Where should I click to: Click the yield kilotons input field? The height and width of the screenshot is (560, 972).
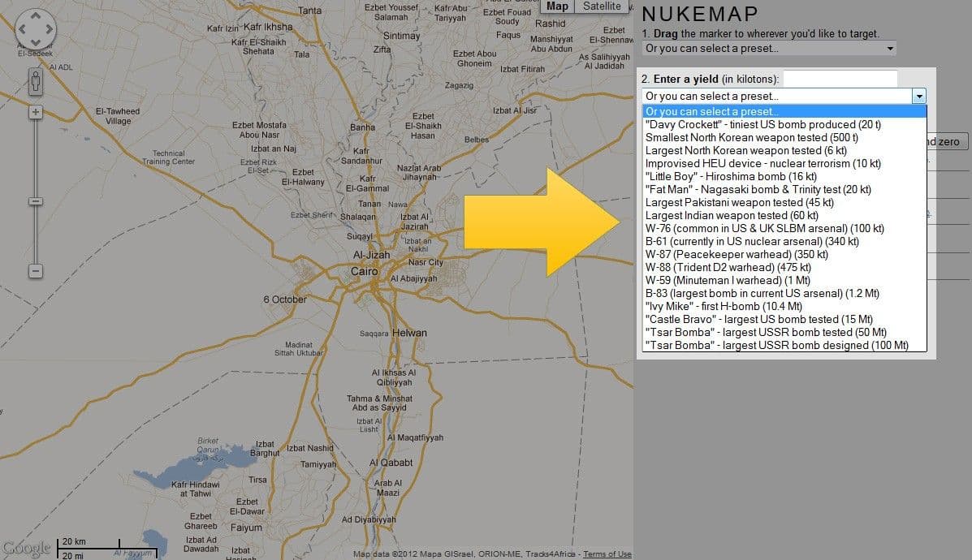coord(840,79)
